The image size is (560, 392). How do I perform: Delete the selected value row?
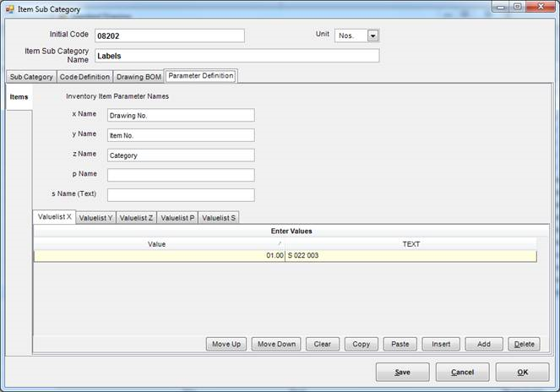[525, 345]
